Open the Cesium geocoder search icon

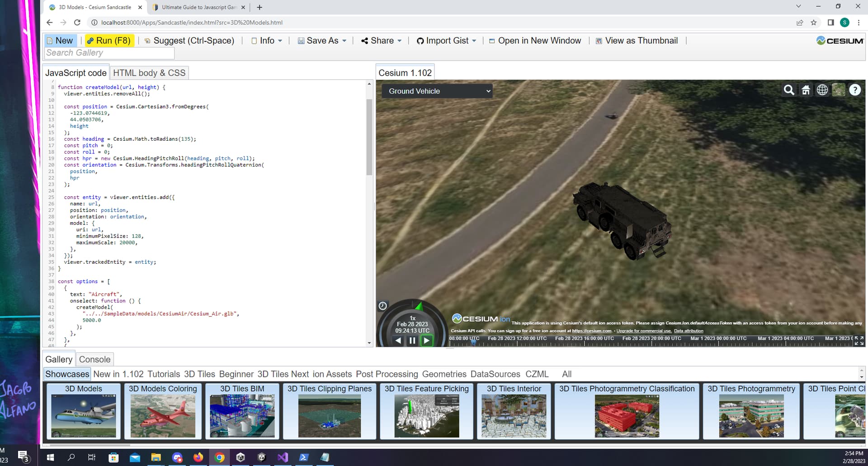click(789, 90)
